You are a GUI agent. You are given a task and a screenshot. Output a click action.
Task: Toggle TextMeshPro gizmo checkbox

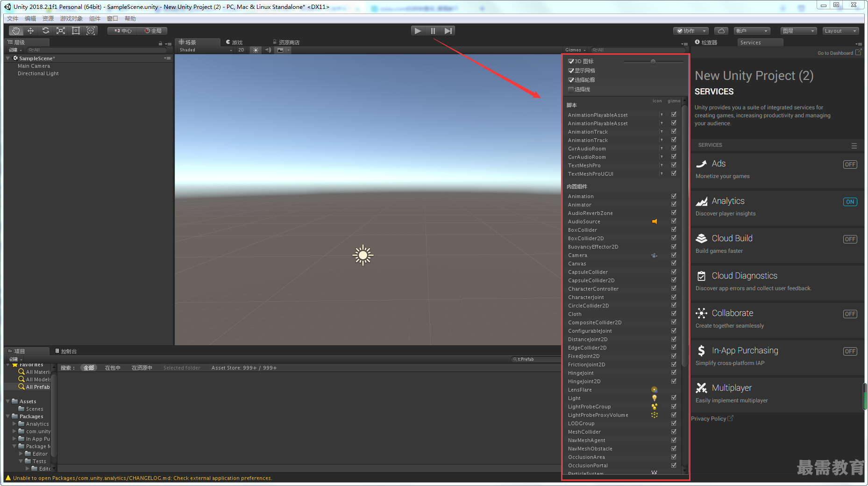[674, 165]
